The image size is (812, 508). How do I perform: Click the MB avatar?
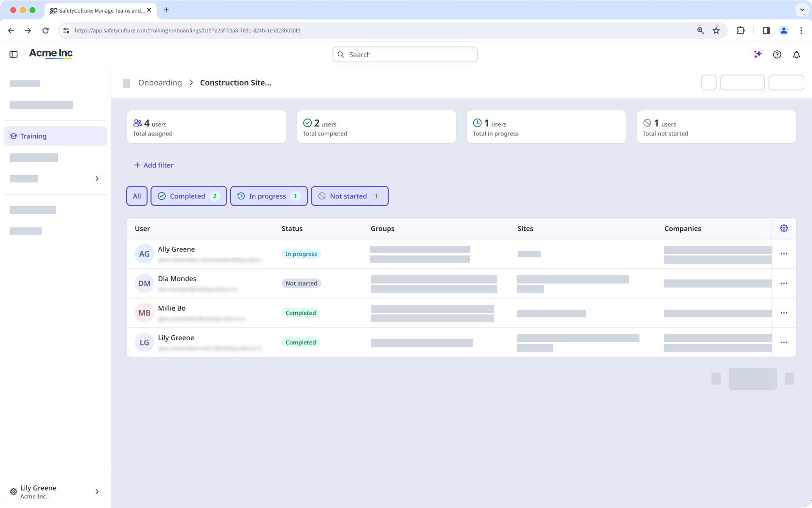click(x=145, y=313)
